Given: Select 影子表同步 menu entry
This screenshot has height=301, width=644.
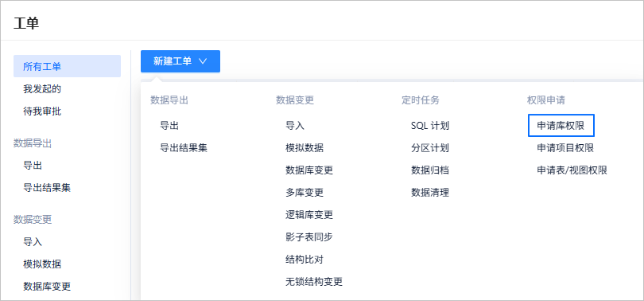Looking at the screenshot, I should tap(309, 237).
